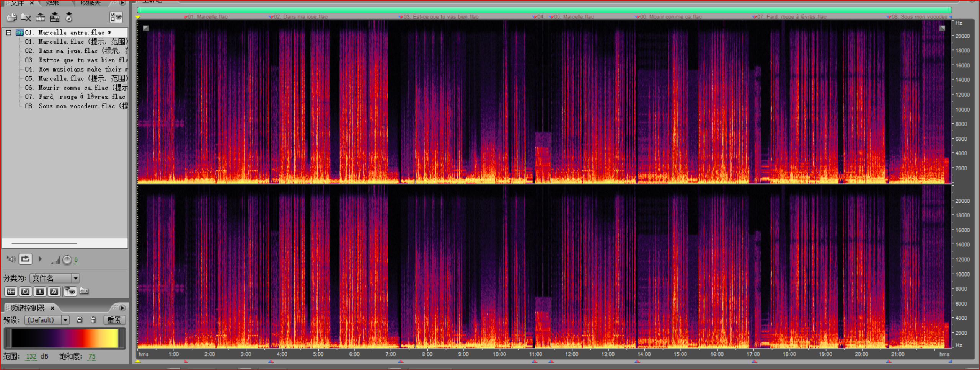This screenshot has width=980, height=370.
Task: Toggle the show options eye checklist button
Action: 116,17
